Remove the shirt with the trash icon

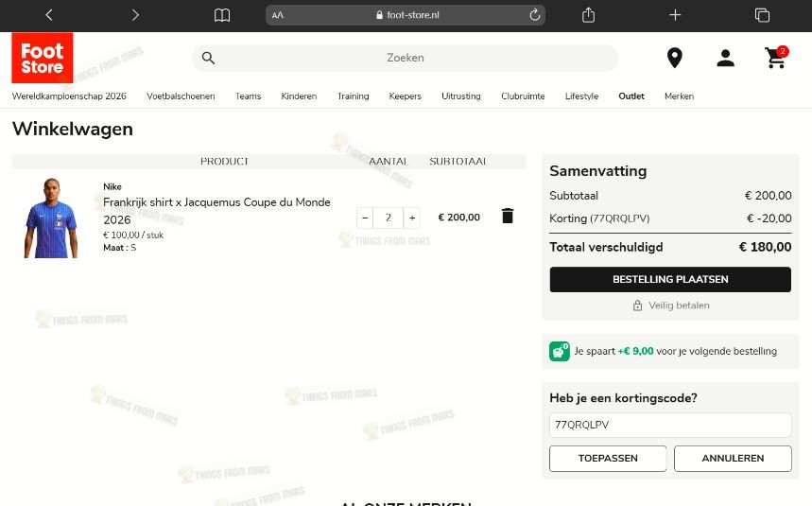[508, 216]
